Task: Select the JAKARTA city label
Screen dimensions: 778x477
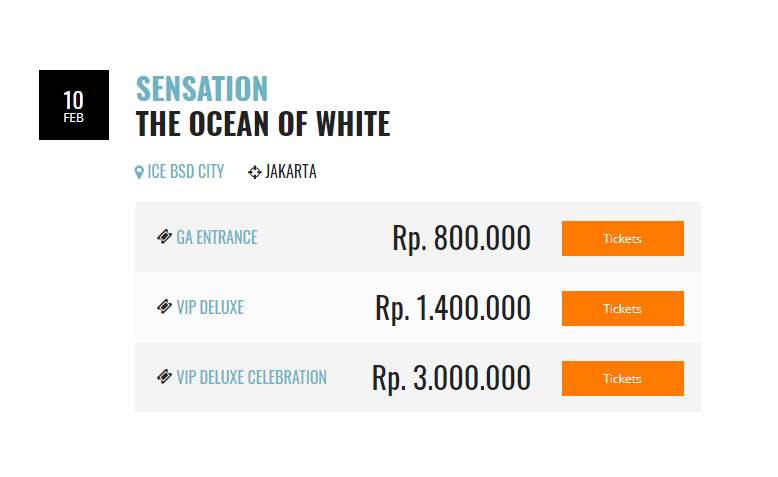Action: 290,172
